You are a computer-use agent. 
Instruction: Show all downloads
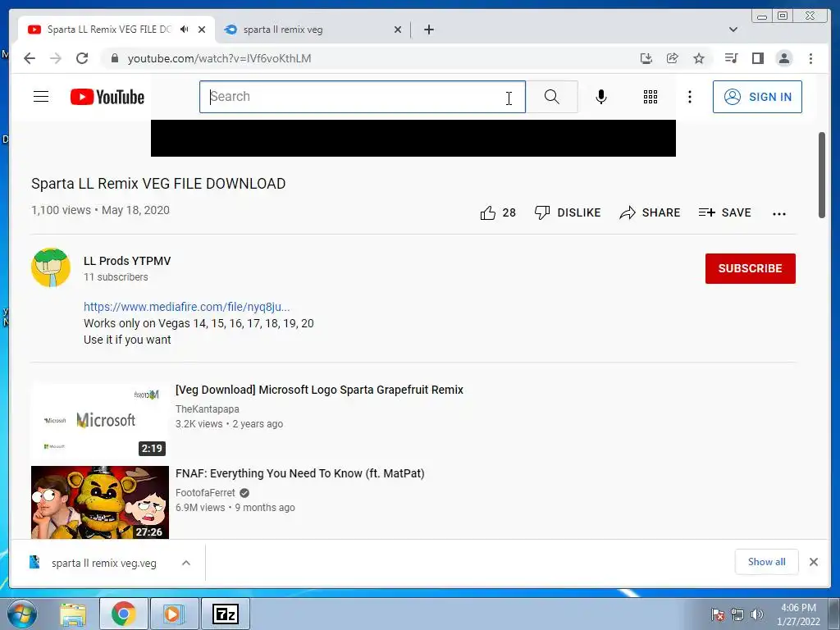[767, 562]
